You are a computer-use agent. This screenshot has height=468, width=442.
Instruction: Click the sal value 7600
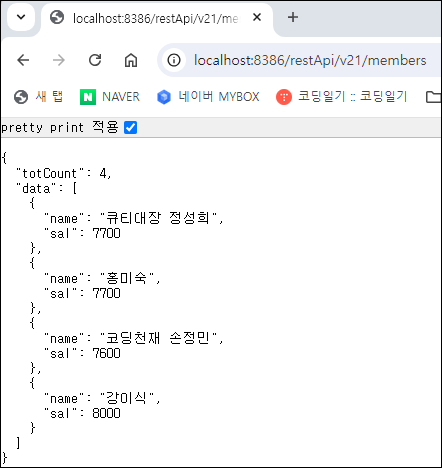pyautogui.click(x=106, y=353)
